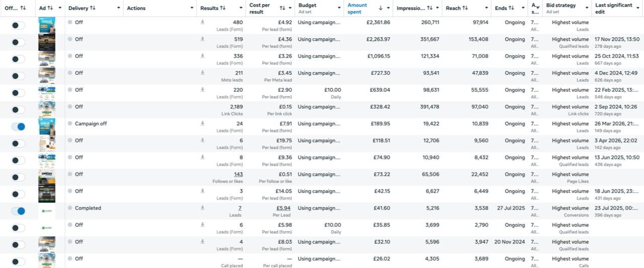The image size is (644, 268).
Task: Click sort arrows icon in Reach column header
Action: [465, 8]
